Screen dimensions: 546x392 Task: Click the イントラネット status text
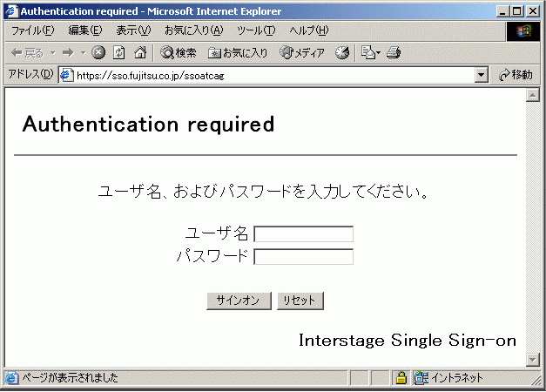pos(457,378)
